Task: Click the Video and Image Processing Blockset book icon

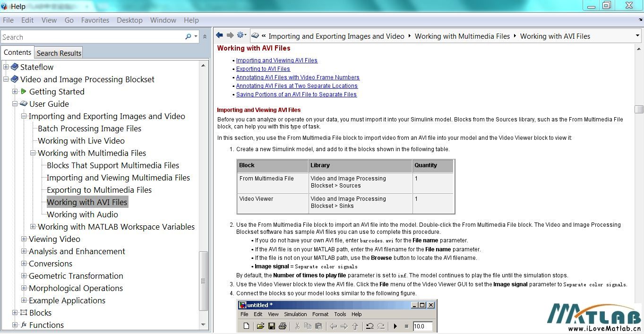Action: tap(15, 79)
